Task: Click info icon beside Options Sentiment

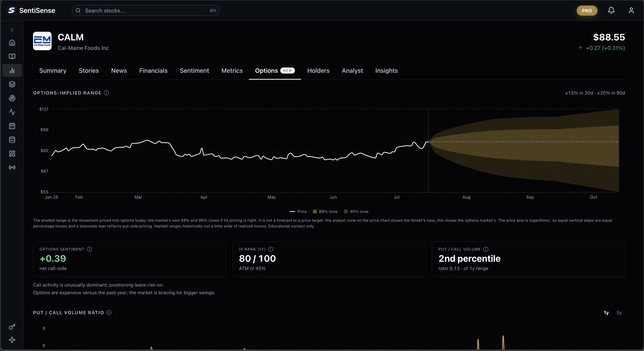Action: (x=89, y=249)
